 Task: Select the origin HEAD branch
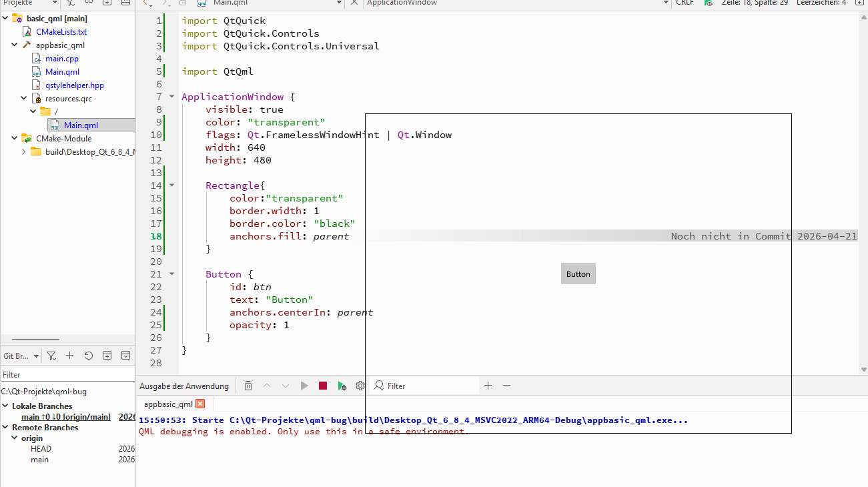point(41,449)
